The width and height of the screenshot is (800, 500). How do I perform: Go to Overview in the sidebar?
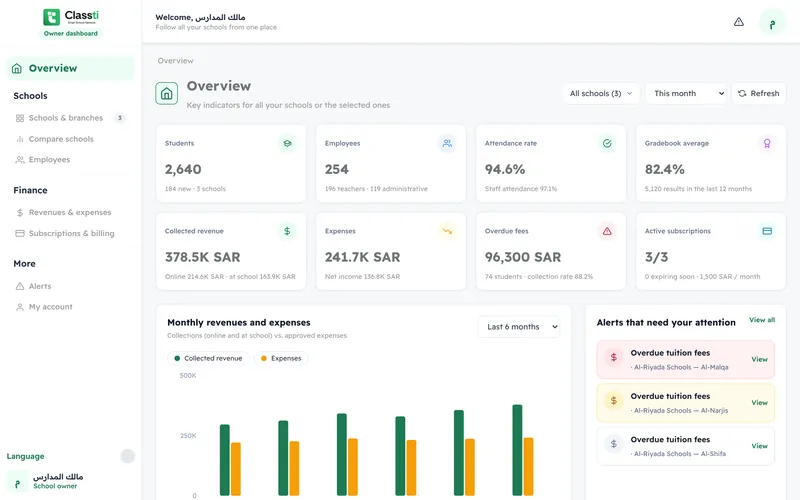click(x=70, y=68)
